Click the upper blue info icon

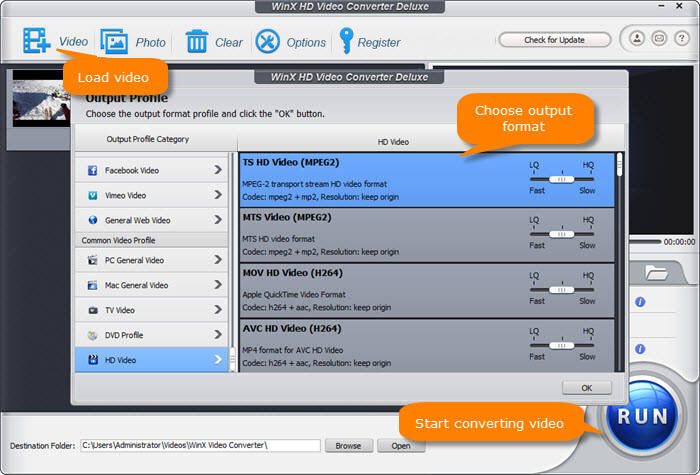tap(640, 302)
